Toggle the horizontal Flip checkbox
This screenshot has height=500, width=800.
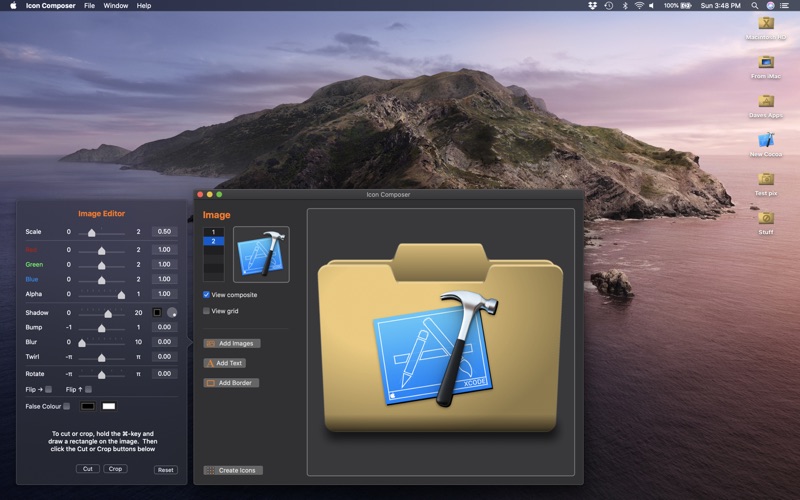pyautogui.click(x=48, y=389)
